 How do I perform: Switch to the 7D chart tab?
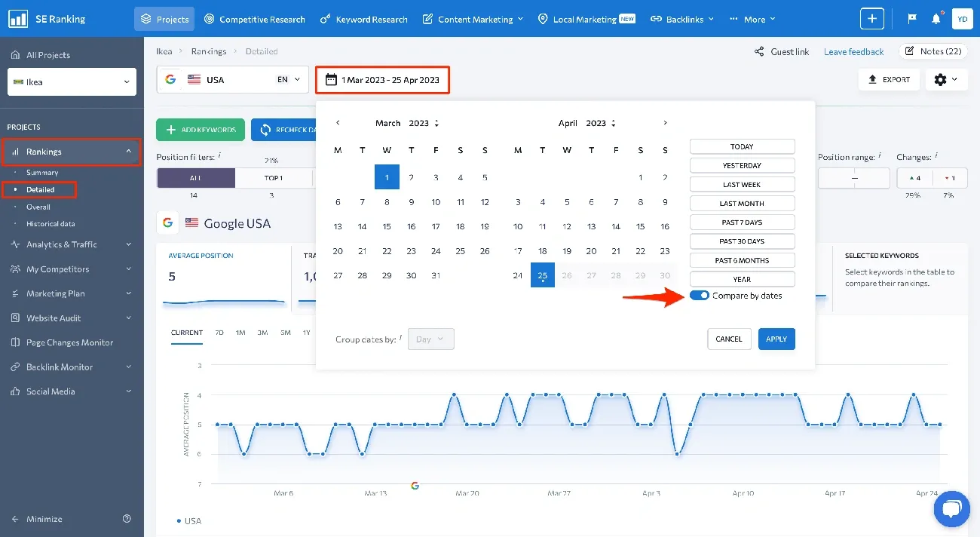pos(219,333)
